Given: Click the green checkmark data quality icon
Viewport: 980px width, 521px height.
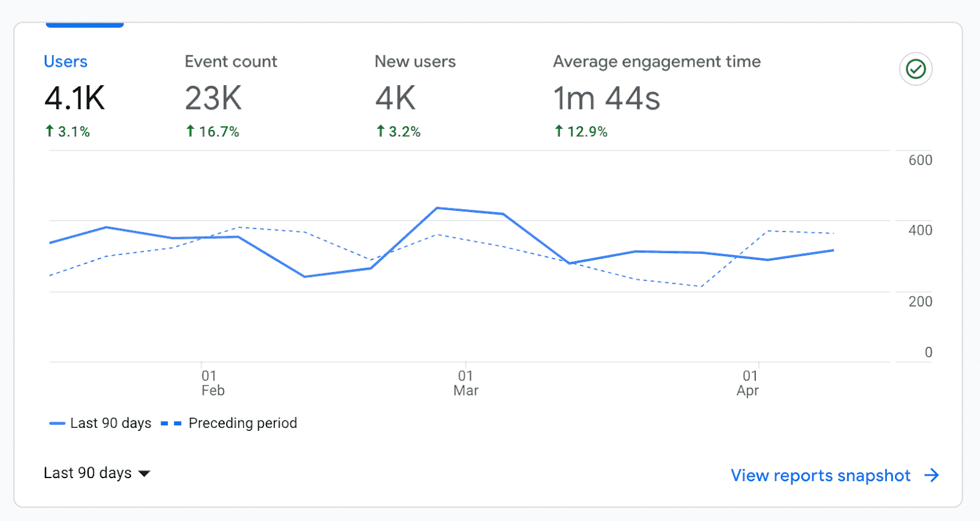Looking at the screenshot, I should pos(916,69).
